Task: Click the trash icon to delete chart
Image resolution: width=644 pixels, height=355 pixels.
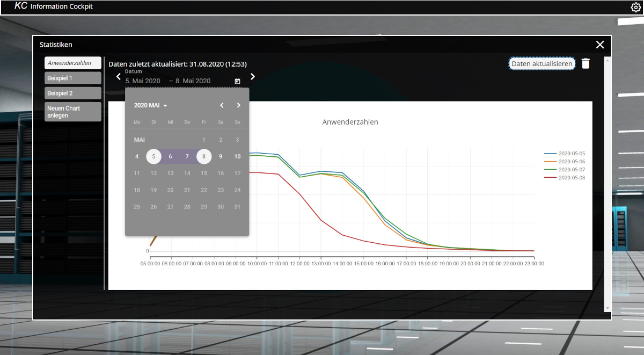Action: (586, 63)
